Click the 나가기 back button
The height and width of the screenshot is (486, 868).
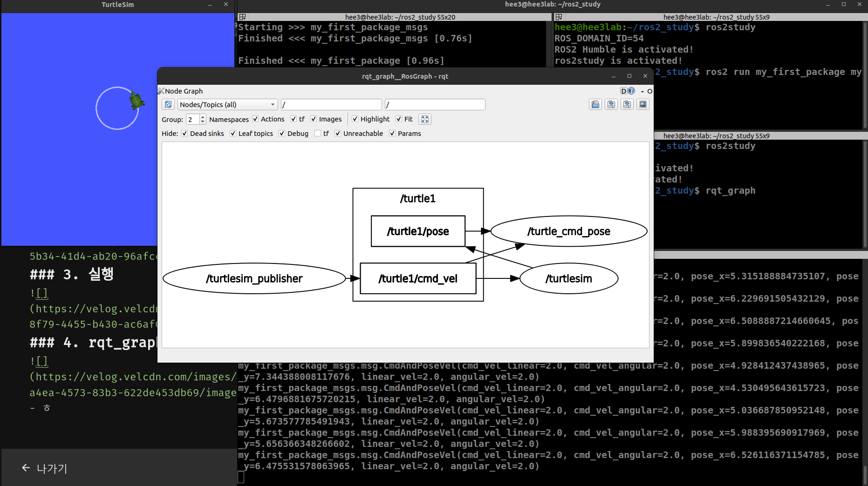coord(45,468)
